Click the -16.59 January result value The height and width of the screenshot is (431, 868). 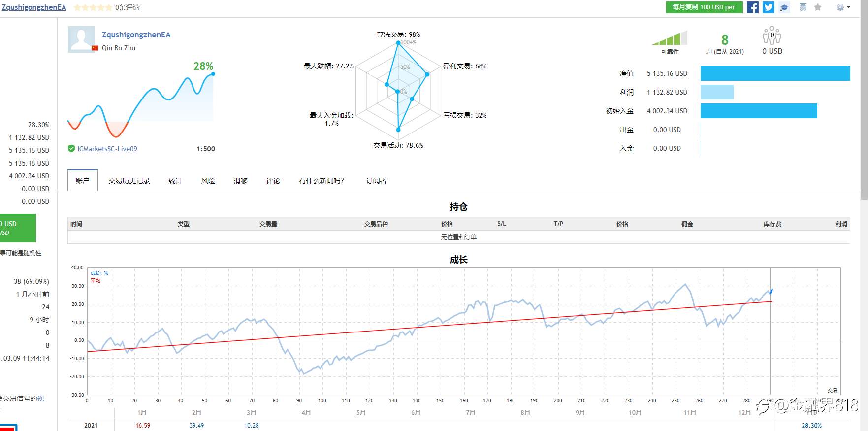(142, 425)
